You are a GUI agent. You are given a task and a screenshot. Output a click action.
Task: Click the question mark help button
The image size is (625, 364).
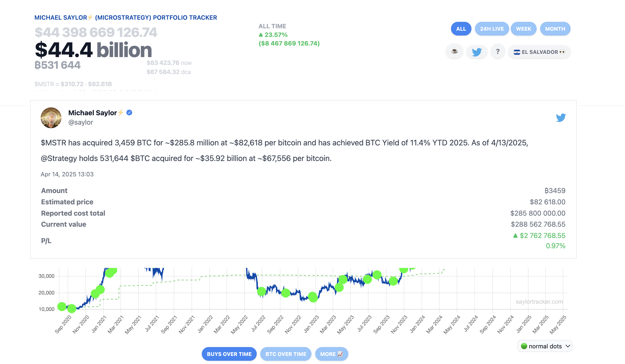(498, 51)
